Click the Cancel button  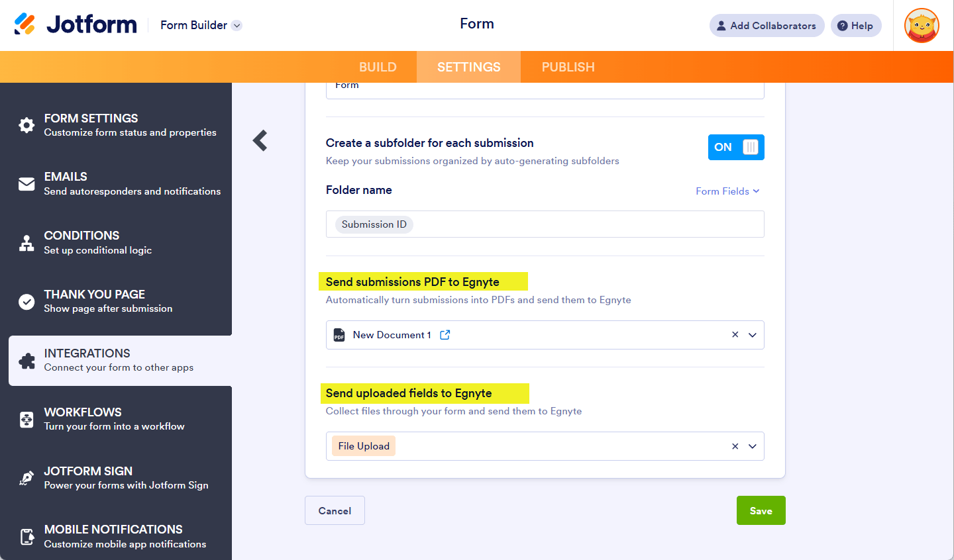335,510
